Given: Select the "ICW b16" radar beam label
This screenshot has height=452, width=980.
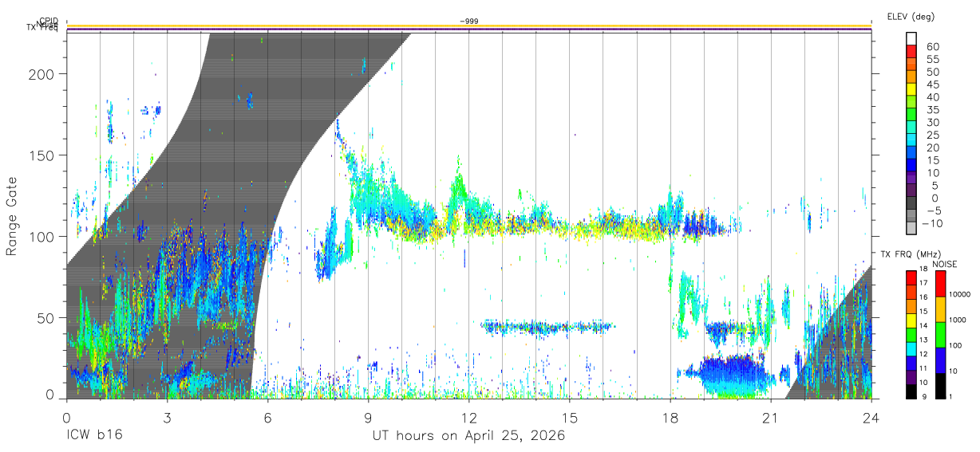Looking at the screenshot, I should (x=95, y=436).
